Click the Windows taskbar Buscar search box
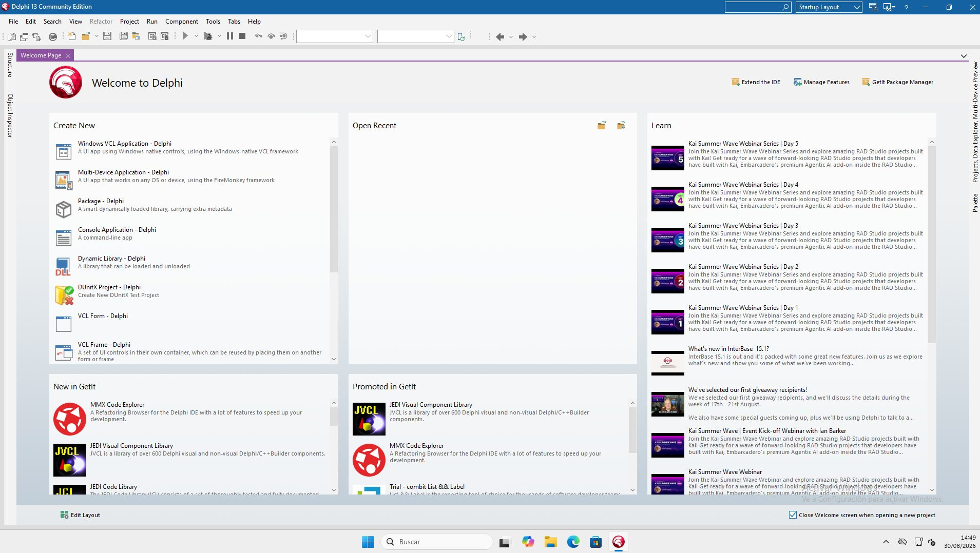980x553 pixels. tap(437, 542)
